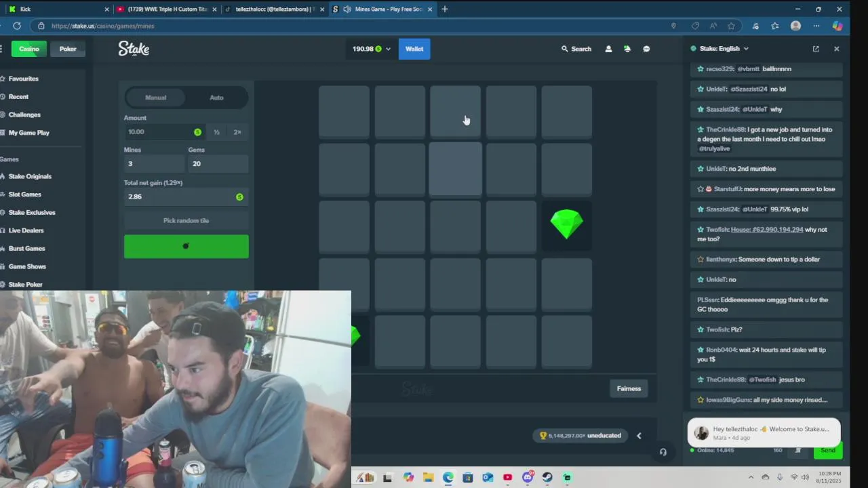Open Recent in sidebar
The image size is (868, 488).
(x=18, y=97)
